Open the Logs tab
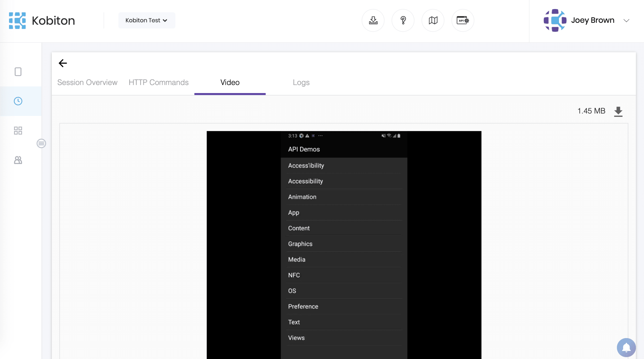644x359 pixels. (301, 82)
